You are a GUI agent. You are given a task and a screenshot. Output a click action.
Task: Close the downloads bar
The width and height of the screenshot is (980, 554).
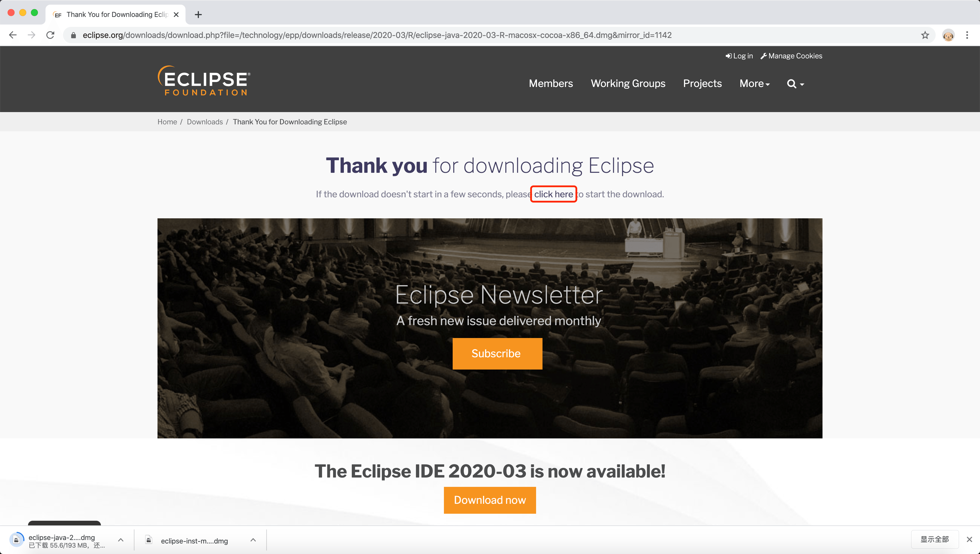pos(969,539)
